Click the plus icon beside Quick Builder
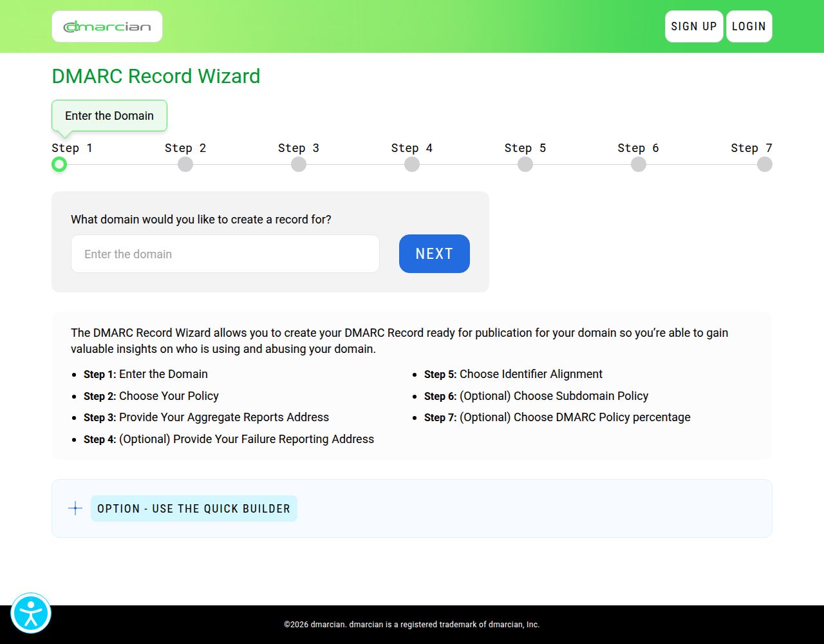Viewport: 824px width, 644px height. click(75, 508)
